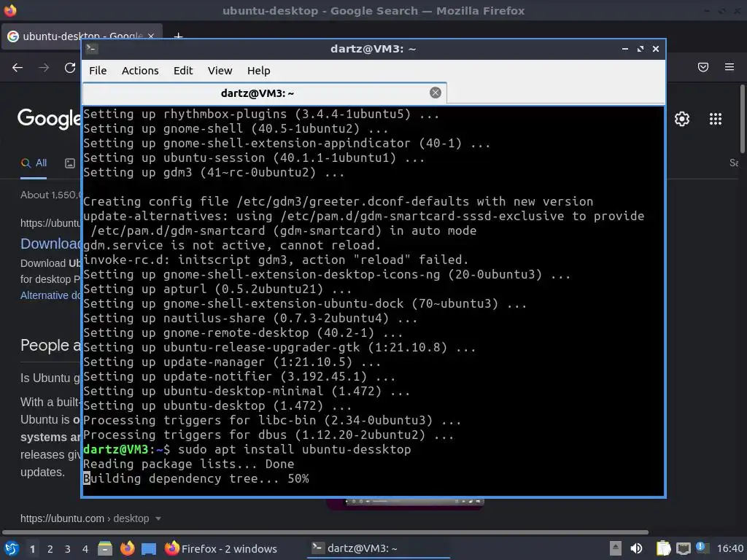Select the ubuntu-desktop - Google browser tab
The height and width of the screenshot is (560, 747).
(82, 36)
